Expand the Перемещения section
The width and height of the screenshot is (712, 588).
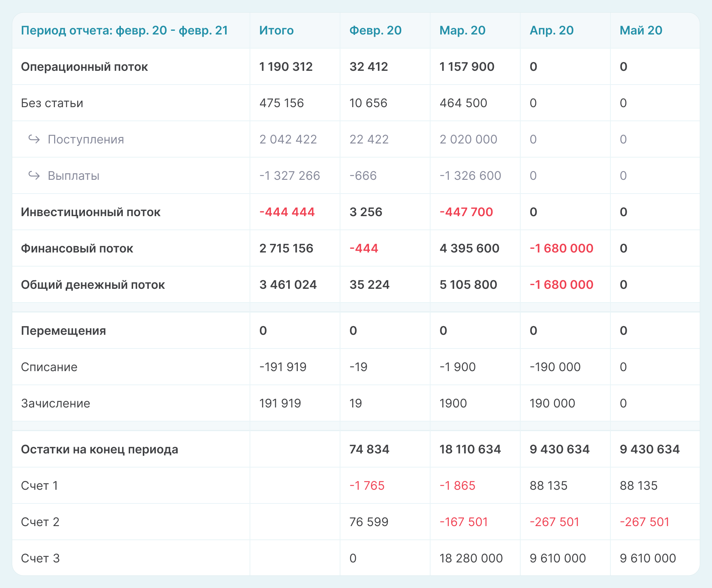click(x=63, y=331)
